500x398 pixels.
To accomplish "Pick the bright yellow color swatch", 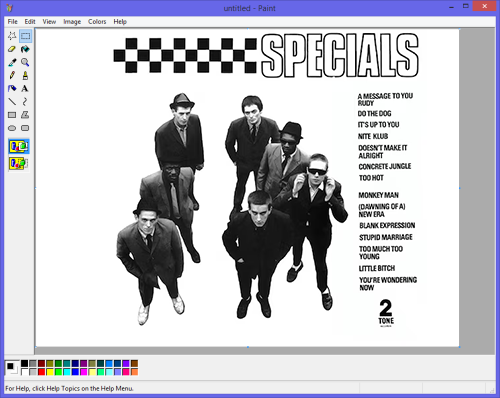I will (x=50, y=372).
